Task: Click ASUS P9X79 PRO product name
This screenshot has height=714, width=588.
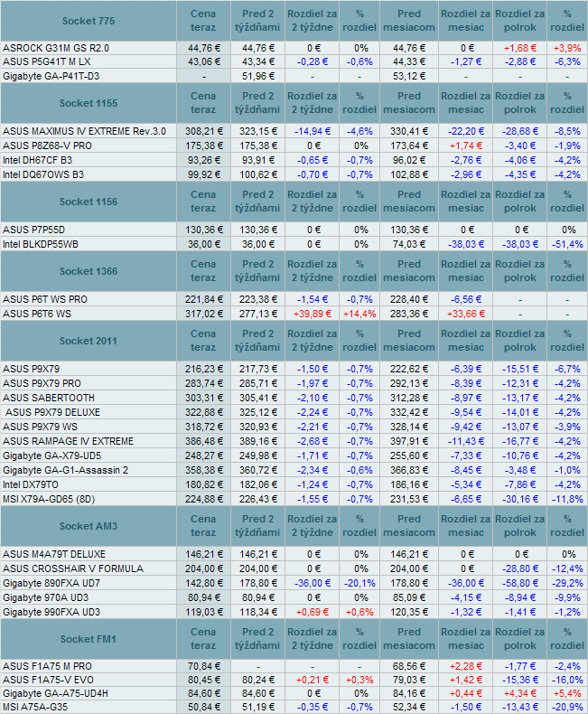Action: point(42,384)
